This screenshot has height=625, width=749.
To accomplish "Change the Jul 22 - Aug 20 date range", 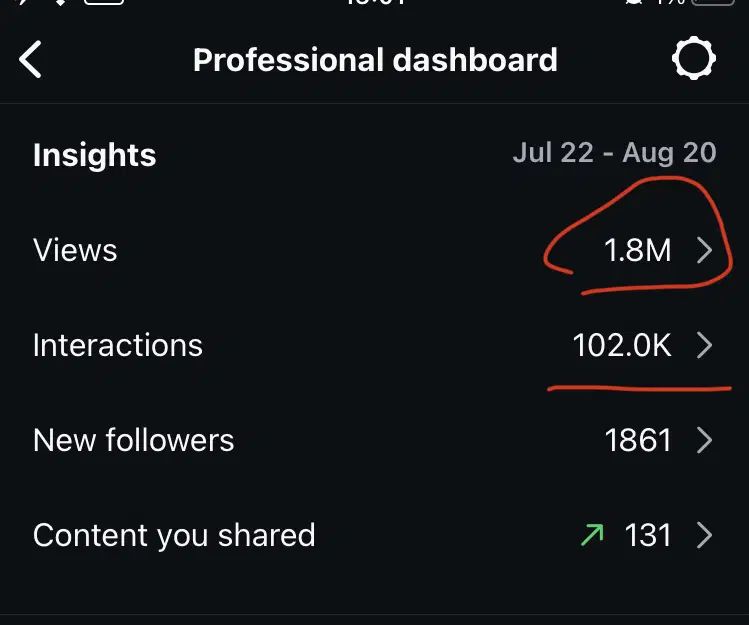I will pos(615,153).
